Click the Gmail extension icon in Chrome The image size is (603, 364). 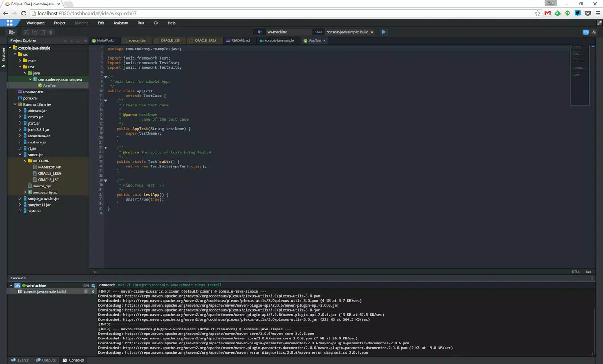547,13
